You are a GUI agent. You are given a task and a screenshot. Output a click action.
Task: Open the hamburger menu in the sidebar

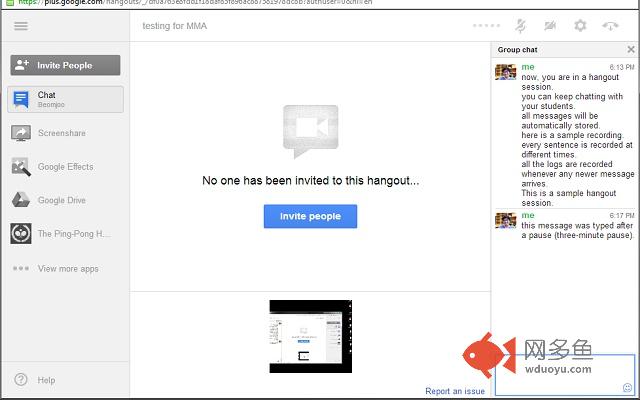pyautogui.click(x=21, y=26)
